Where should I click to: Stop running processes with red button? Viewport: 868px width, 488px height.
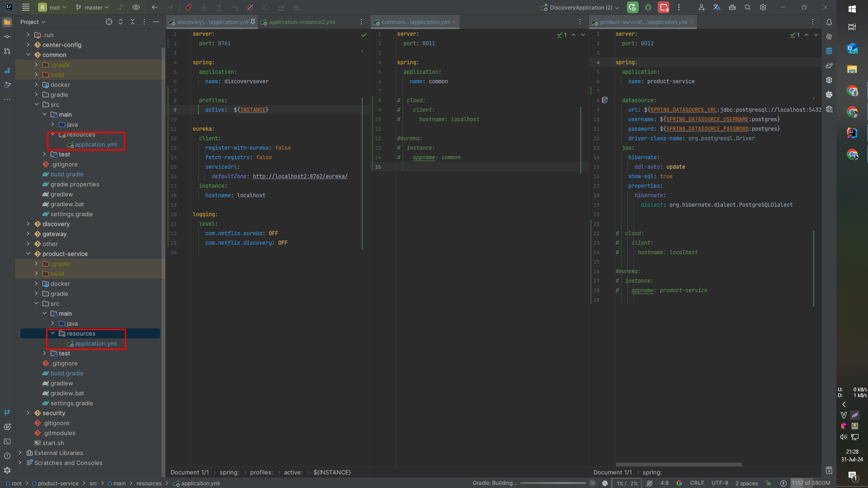click(x=664, y=7)
